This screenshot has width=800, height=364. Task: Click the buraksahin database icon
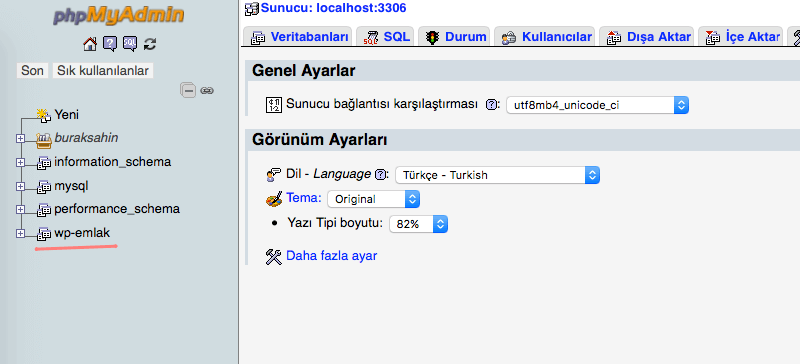coord(44,139)
